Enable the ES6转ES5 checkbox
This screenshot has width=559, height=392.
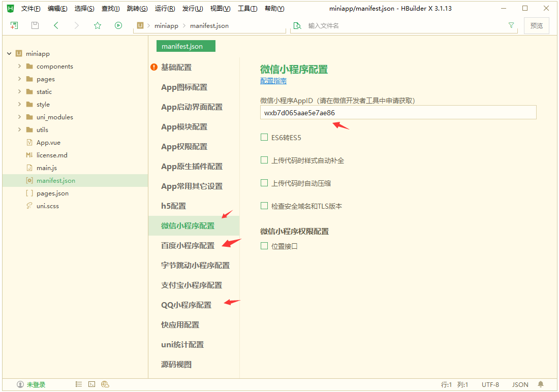[x=264, y=137]
